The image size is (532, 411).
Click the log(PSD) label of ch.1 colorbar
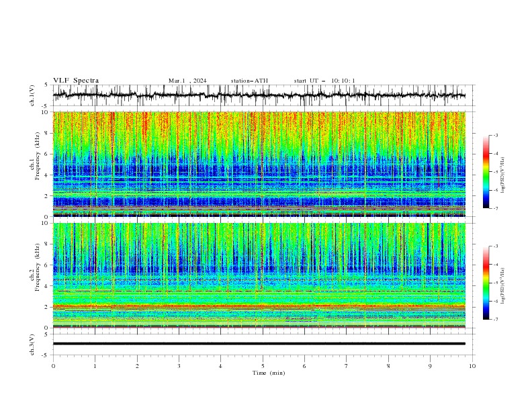click(x=502, y=175)
